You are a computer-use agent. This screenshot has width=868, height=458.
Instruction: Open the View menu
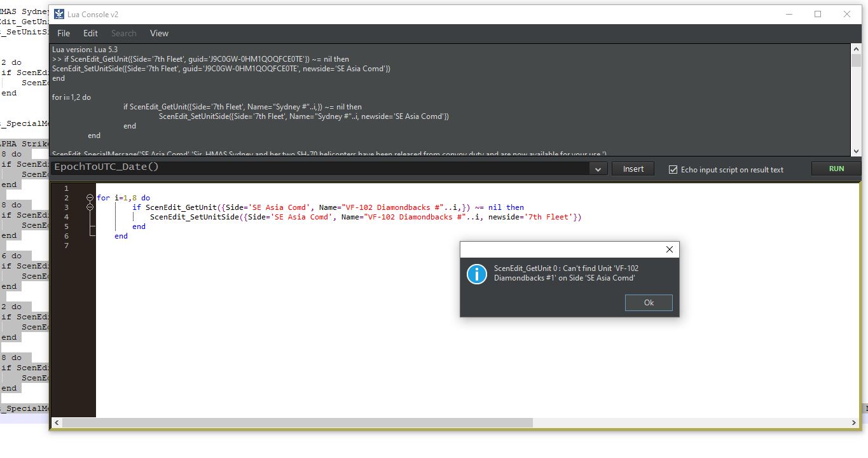click(x=159, y=33)
